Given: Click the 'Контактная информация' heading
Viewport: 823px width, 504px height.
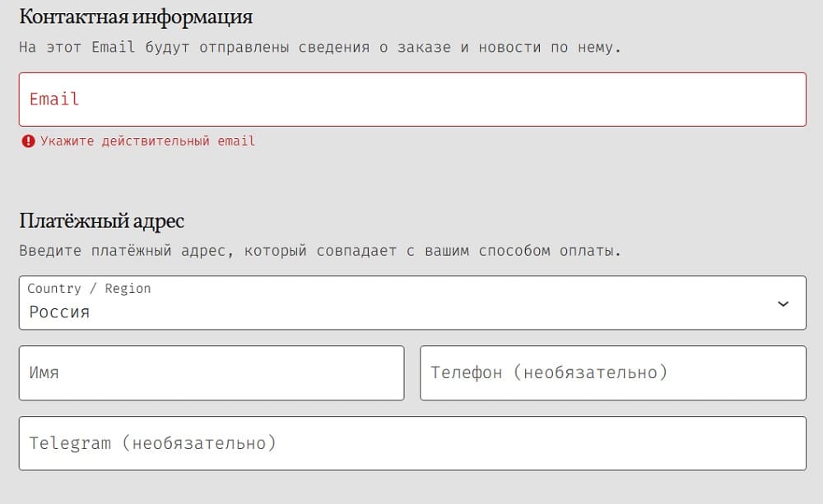Looking at the screenshot, I should coord(136,16).
